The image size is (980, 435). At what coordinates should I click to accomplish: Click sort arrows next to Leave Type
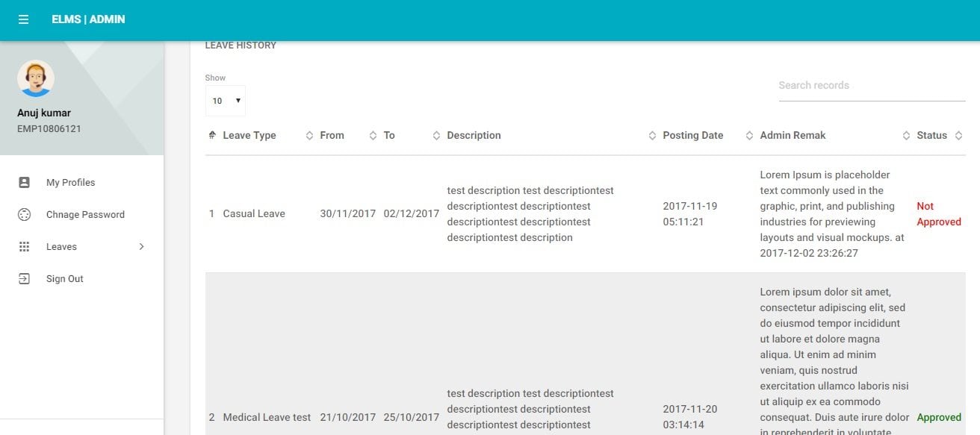pyautogui.click(x=309, y=135)
